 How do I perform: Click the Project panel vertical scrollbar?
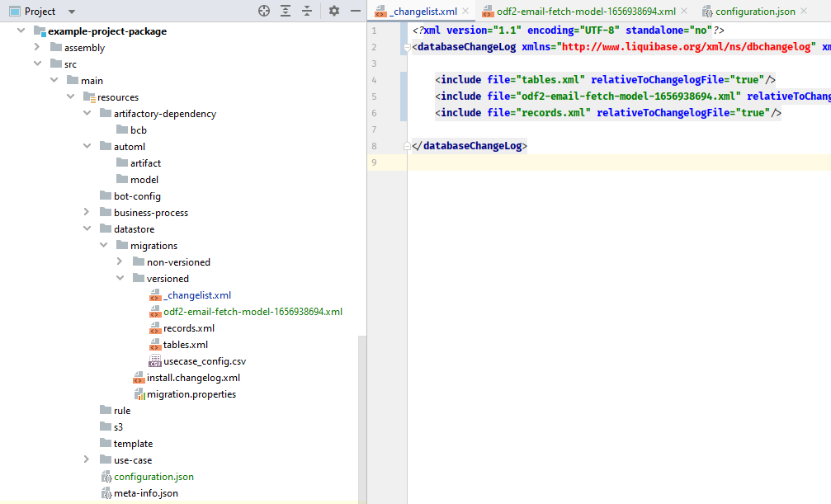click(x=362, y=419)
